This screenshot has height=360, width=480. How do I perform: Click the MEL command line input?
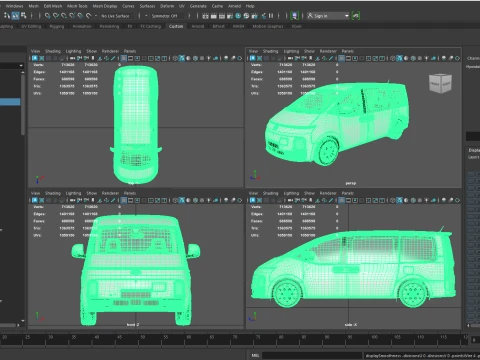(x=311, y=356)
